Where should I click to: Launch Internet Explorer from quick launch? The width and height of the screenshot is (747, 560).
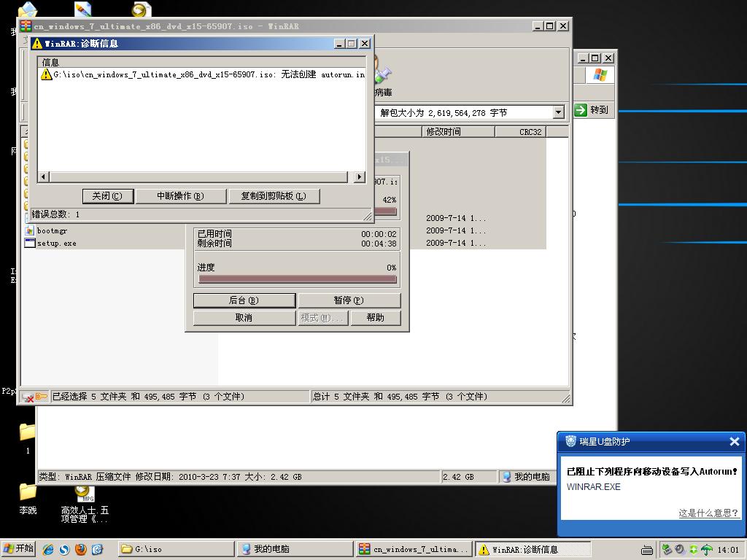[48, 550]
